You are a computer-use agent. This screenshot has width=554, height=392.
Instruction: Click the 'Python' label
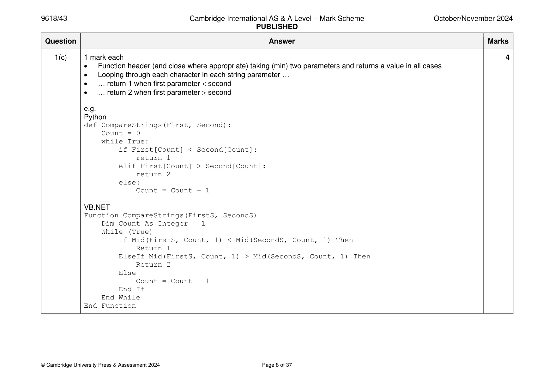[95, 117]
